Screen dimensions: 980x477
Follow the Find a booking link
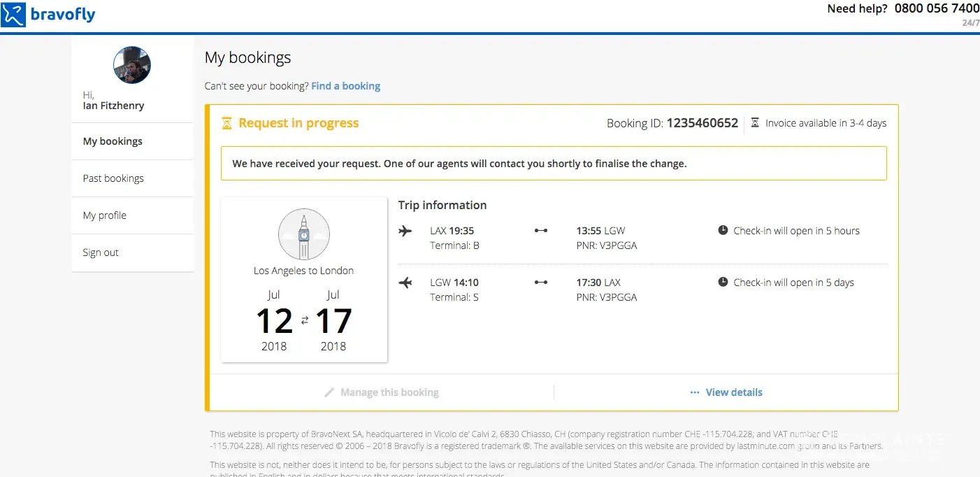[345, 86]
